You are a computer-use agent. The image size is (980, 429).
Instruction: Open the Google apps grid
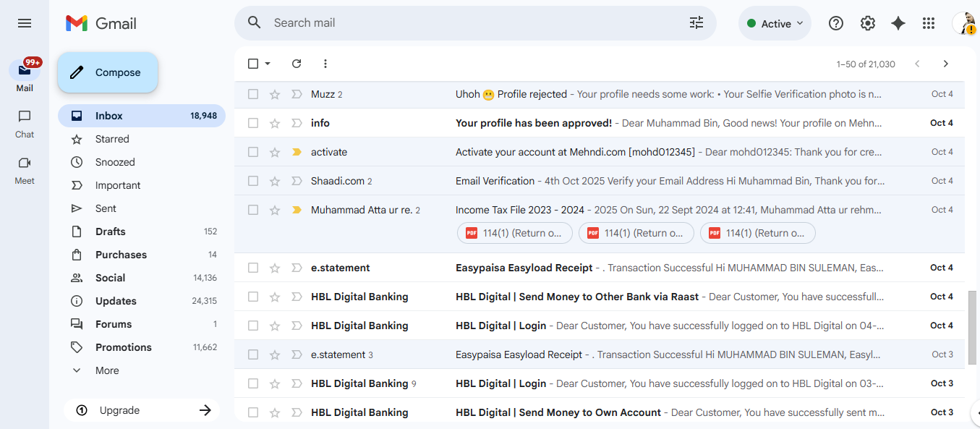[928, 22]
